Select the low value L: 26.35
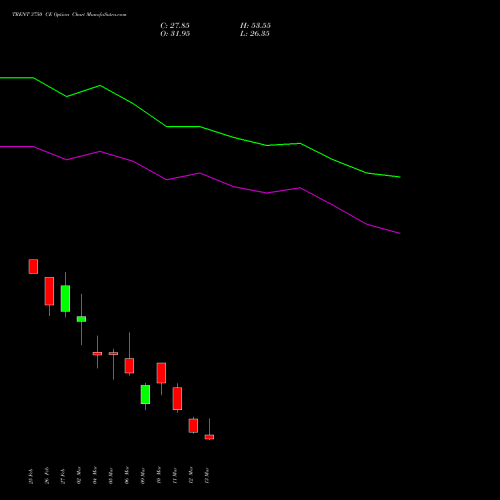This screenshot has height=500, width=500. point(255,34)
